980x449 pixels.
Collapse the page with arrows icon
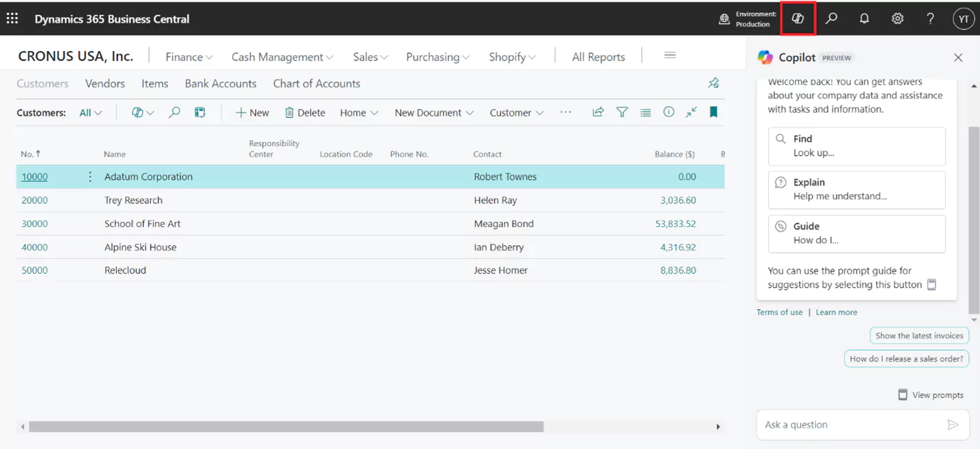pos(691,112)
